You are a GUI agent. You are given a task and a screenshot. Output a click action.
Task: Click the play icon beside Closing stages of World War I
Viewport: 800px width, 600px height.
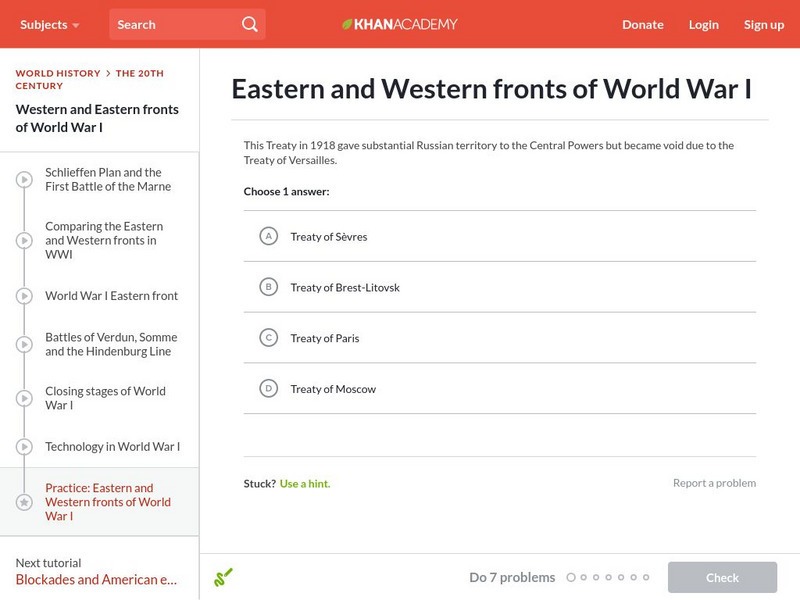click(x=23, y=399)
